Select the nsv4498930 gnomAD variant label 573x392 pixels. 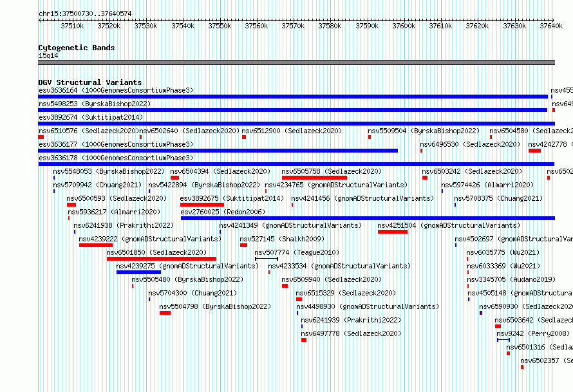pos(368,306)
